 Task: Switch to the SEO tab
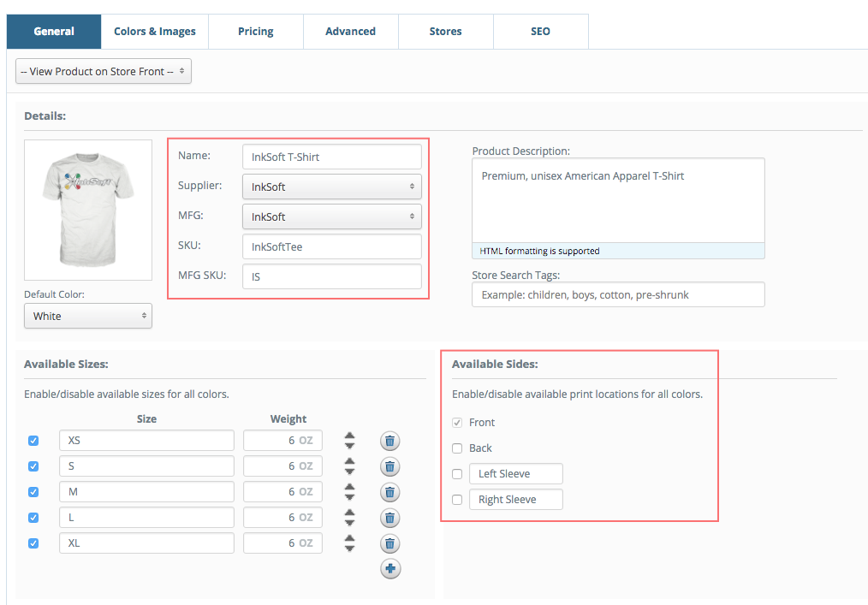click(x=541, y=32)
